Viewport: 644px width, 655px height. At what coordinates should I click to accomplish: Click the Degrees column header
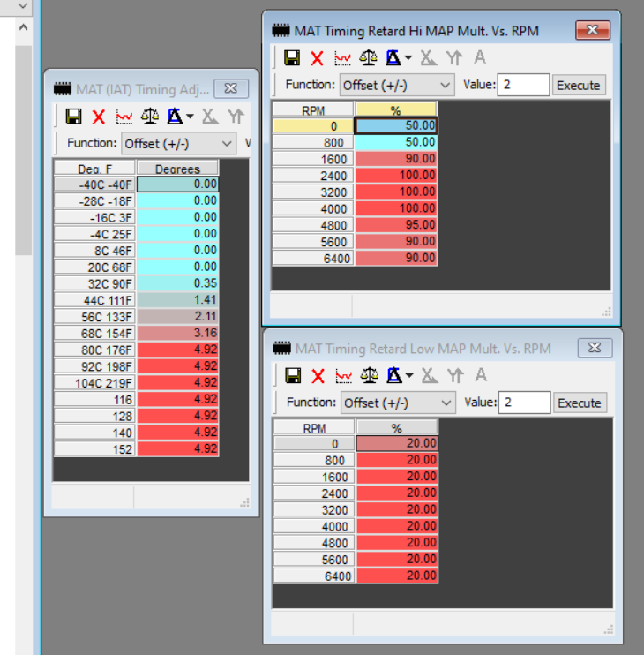177,169
